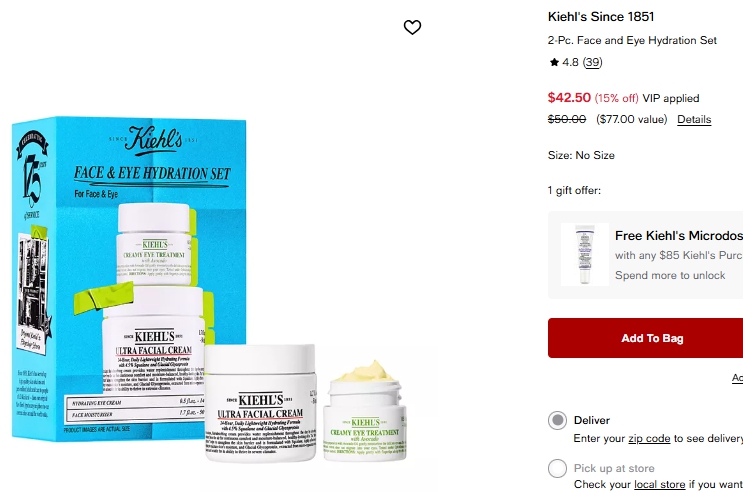Click the Ultra Facial Cream jar image
The image size is (743, 492).
pyautogui.click(x=261, y=403)
